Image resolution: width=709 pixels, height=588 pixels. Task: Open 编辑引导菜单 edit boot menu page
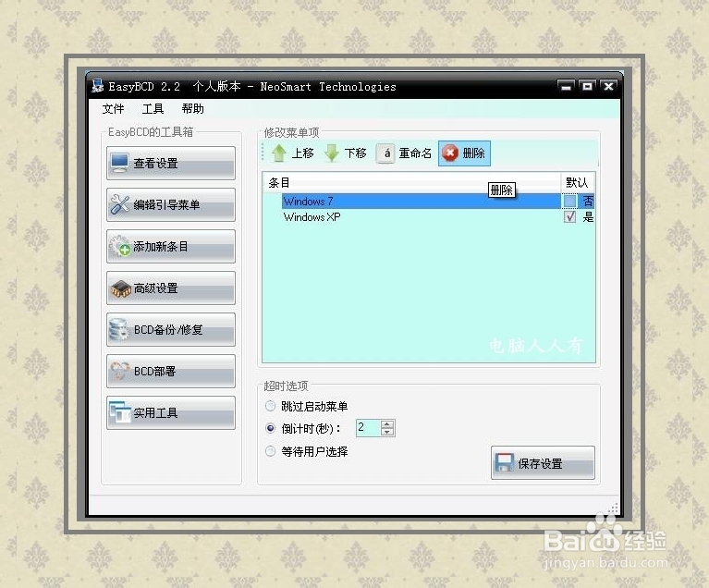coord(171,204)
